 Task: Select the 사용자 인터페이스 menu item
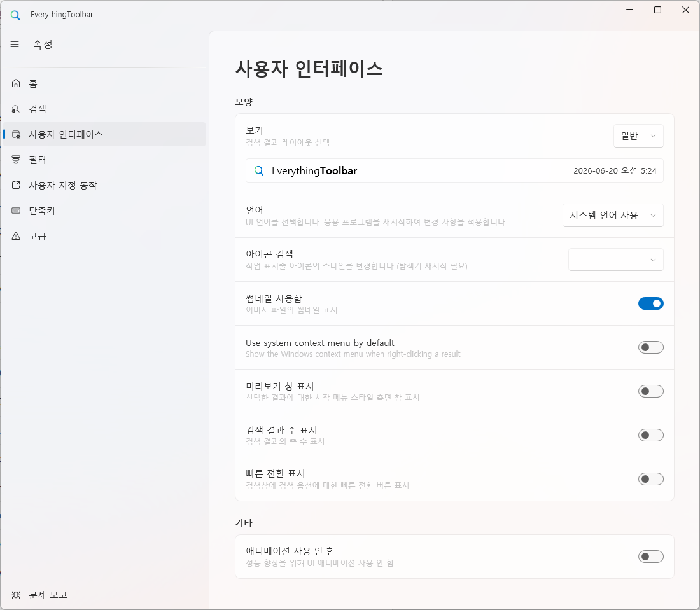104,134
